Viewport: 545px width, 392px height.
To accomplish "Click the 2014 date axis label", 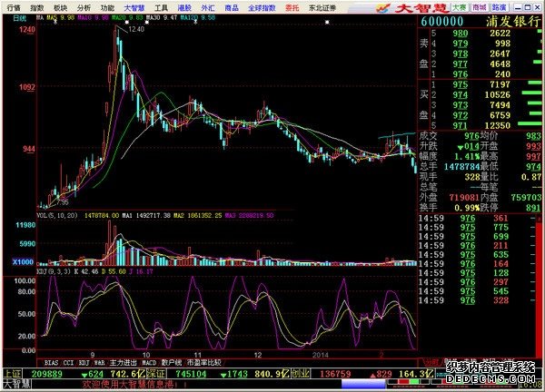I will click(320, 355).
